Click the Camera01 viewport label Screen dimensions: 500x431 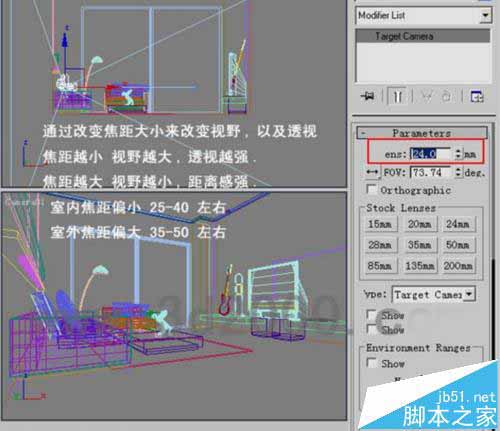click(24, 201)
